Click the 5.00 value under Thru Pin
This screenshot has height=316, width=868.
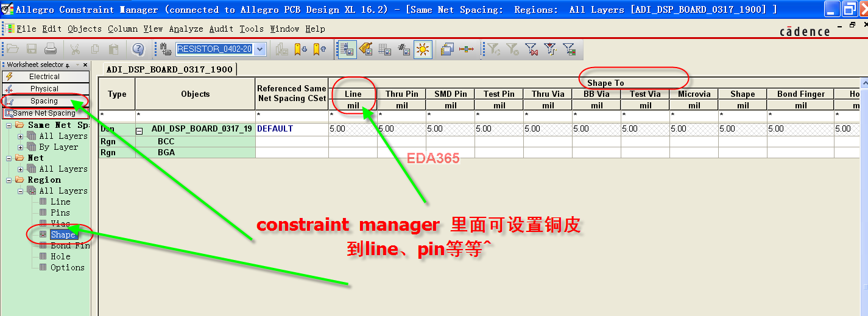coord(401,129)
